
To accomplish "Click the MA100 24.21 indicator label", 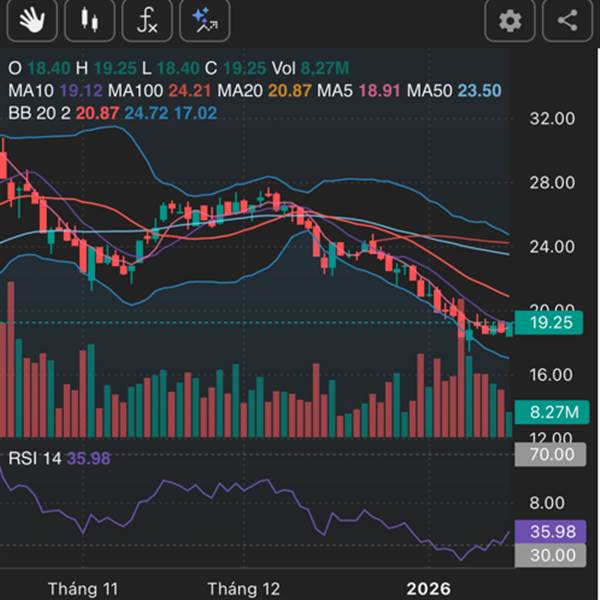I will tap(160, 91).
